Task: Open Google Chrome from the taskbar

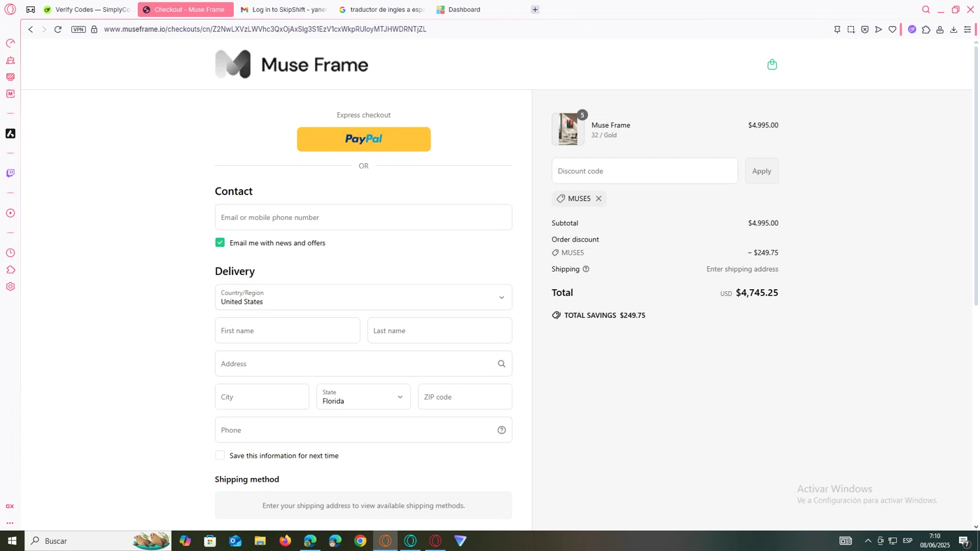Action: tap(360, 541)
